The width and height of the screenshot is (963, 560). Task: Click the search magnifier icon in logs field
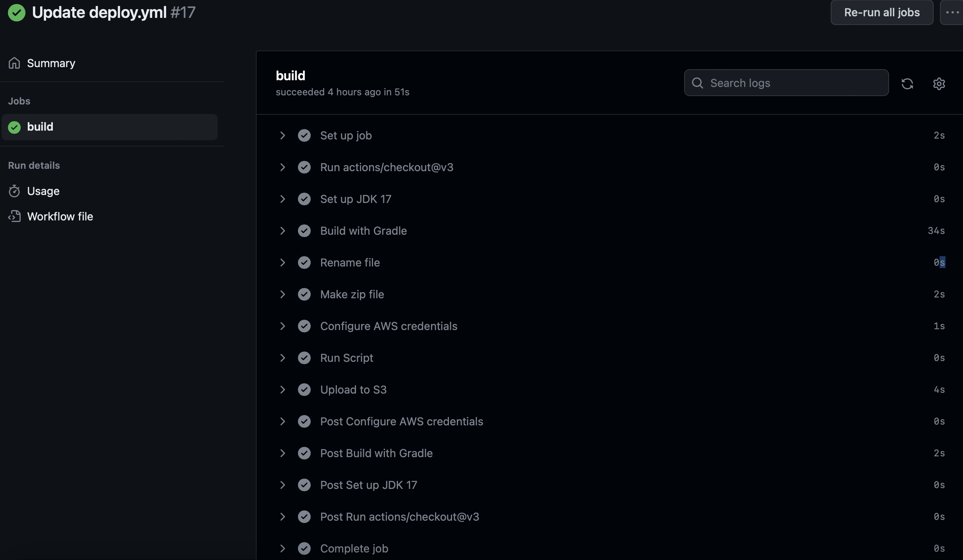pyautogui.click(x=698, y=83)
